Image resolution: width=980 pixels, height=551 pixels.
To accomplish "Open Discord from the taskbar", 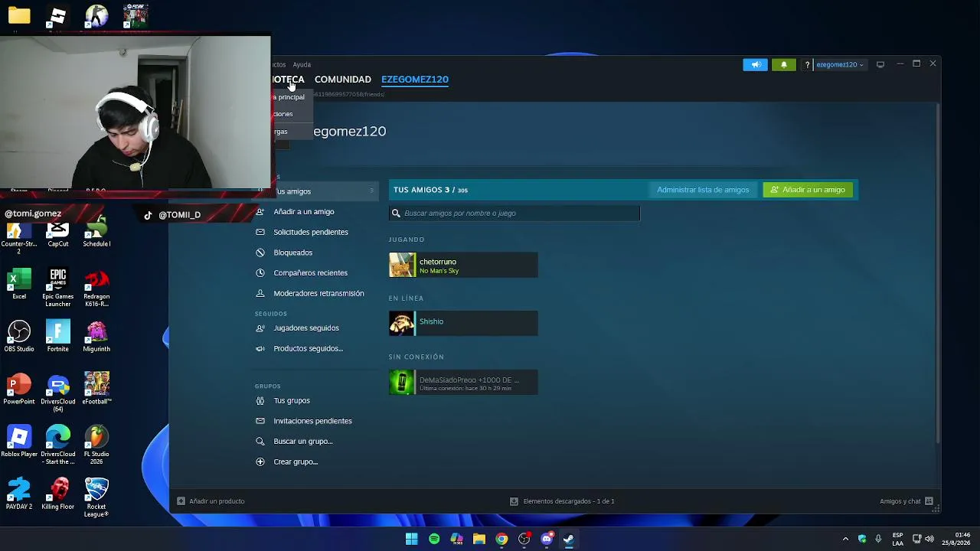I will pos(547,540).
